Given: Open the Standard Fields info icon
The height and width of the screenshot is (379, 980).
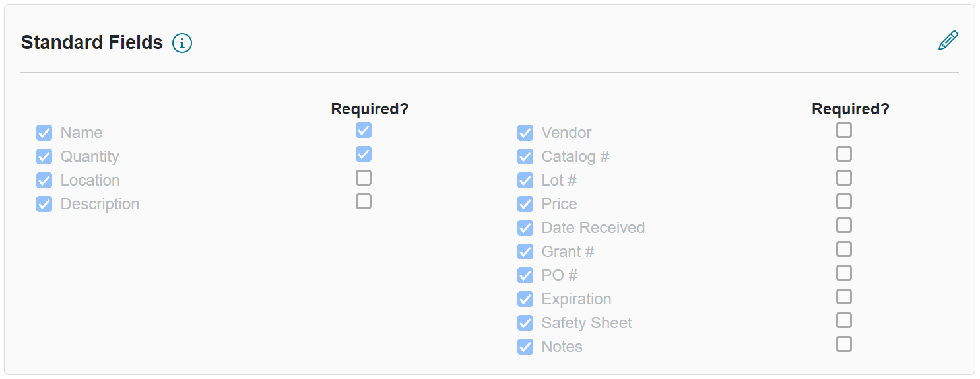Looking at the screenshot, I should (x=182, y=43).
